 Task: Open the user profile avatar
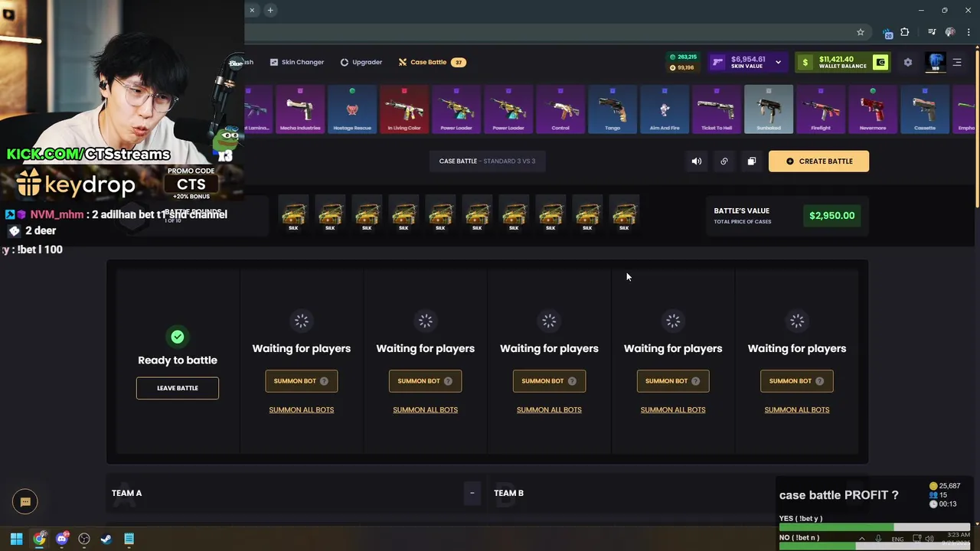[936, 62]
